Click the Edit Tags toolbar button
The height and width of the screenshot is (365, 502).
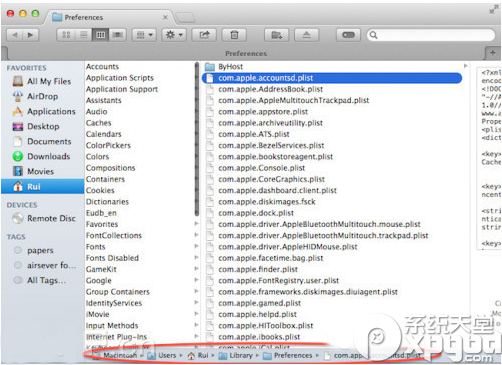tap(348, 35)
